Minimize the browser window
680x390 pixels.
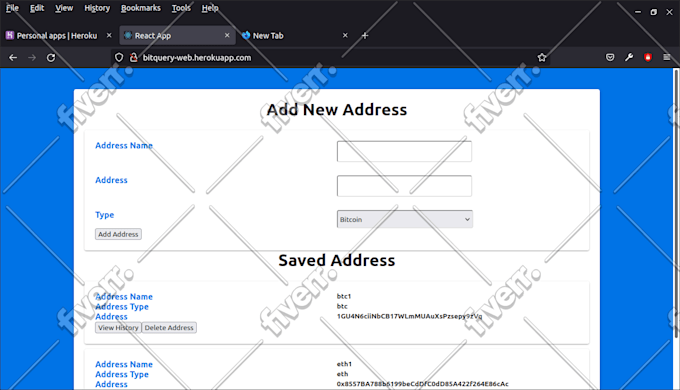(638, 12)
